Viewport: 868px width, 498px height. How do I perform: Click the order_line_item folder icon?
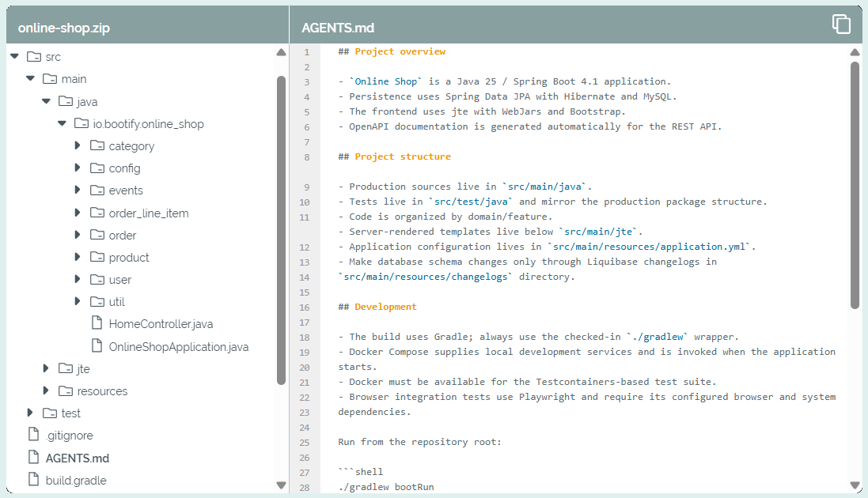click(97, 213)
